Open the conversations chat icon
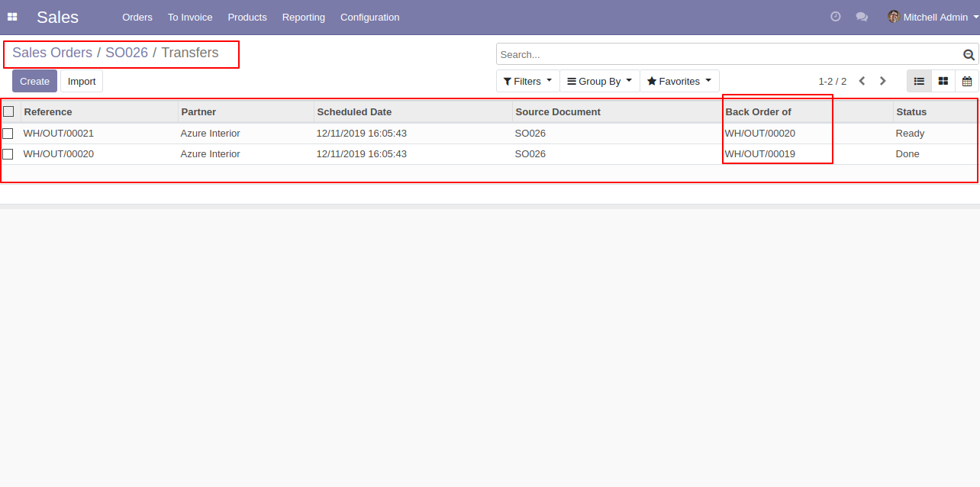The width and height of the screenshot is (980, 487). tap(862, 17)
